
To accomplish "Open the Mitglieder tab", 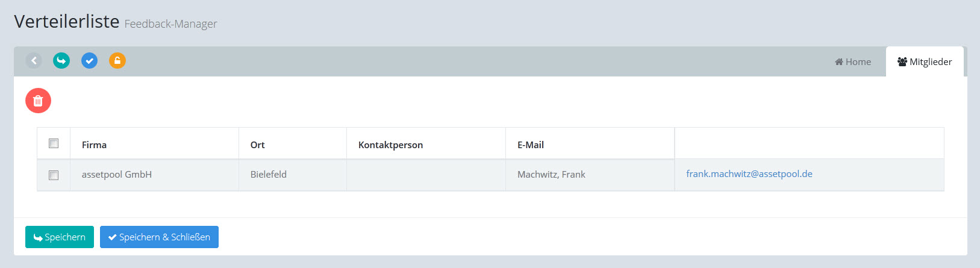I will [x=925, y=62].
